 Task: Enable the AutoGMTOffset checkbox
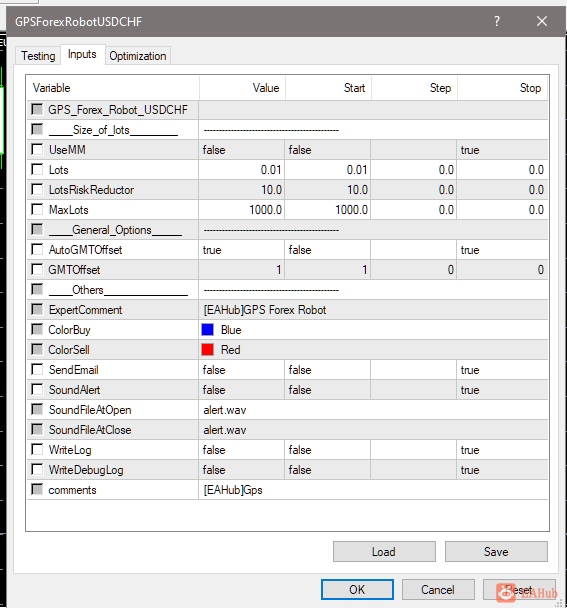pyautogui.click(x=37, y=249)
